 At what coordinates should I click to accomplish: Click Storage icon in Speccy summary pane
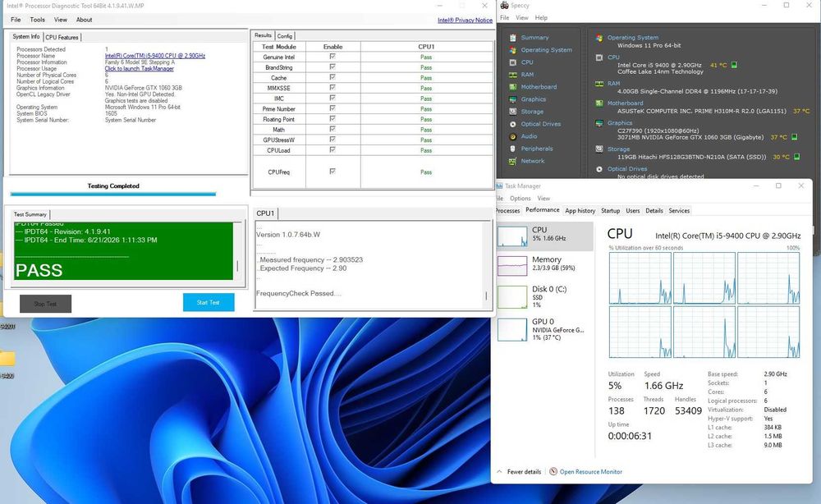(x=599, y=149)
